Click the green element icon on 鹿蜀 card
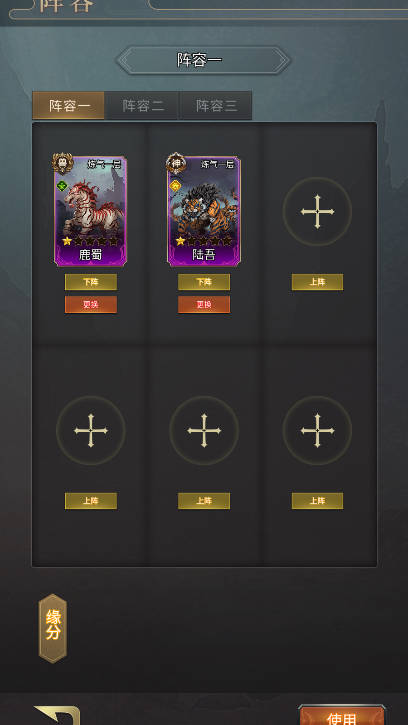The width and height of the screenshot is (408, 725). pyautogui.click(x=62, y=186)
